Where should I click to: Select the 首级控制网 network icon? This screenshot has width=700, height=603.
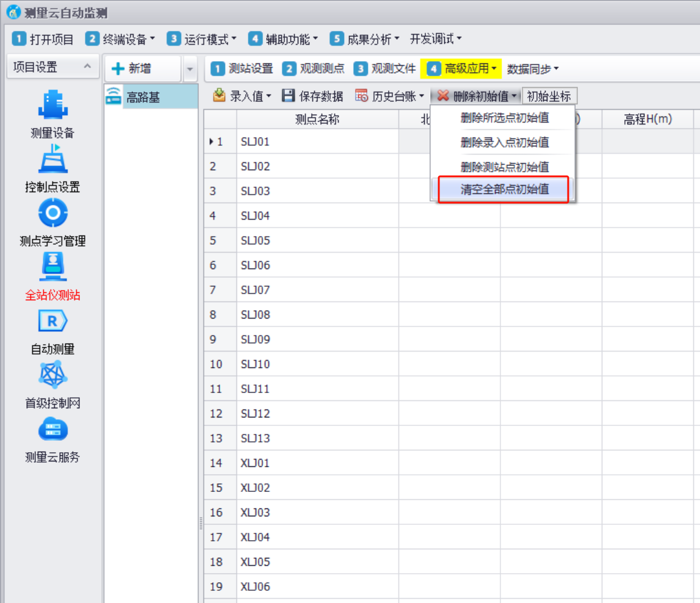(52, 375)
